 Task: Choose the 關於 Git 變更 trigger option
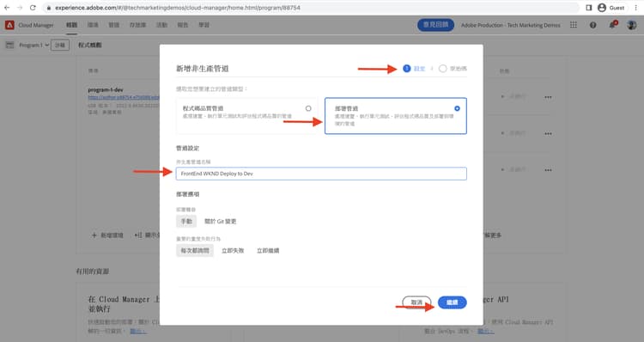pos(220,221)
